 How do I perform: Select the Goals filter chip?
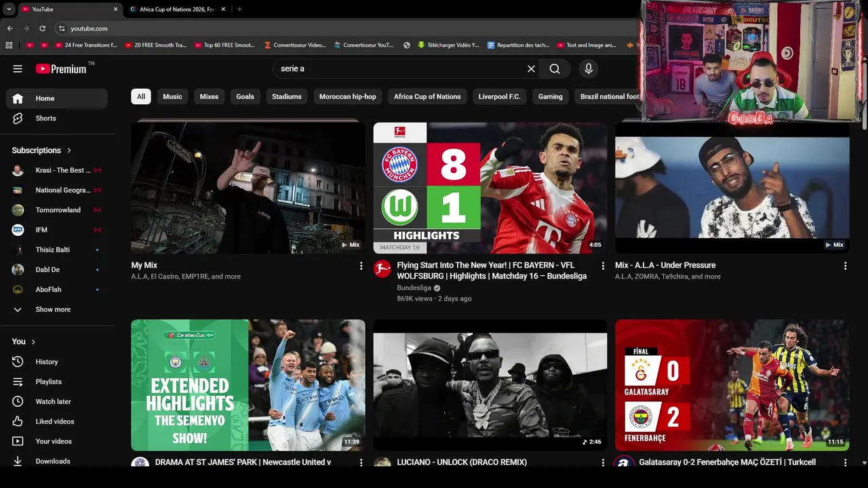(x=245, y=96)
